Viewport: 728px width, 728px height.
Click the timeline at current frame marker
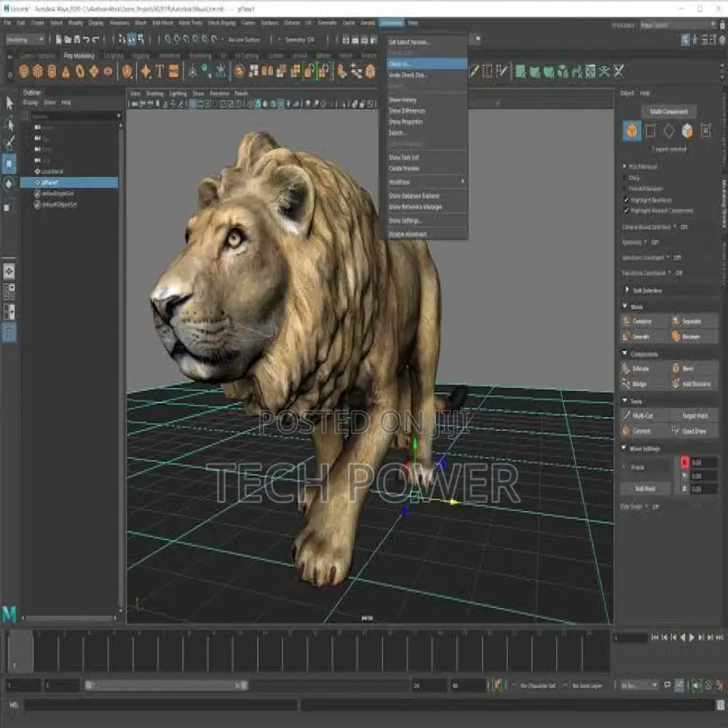(20, 652)
